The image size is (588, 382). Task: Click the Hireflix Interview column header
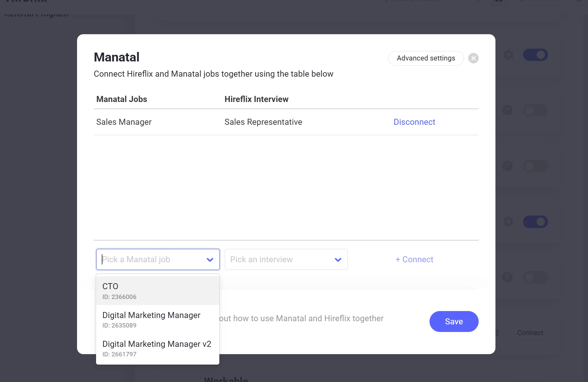256,99
